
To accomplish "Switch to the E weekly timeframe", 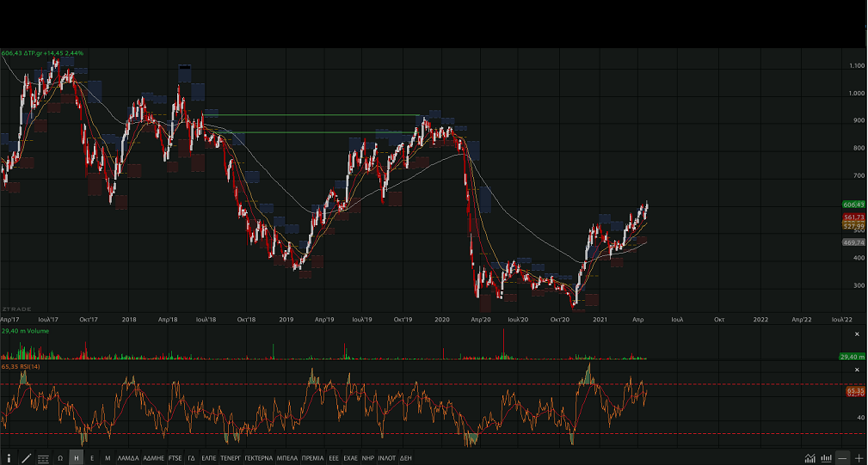I will 92,458.
